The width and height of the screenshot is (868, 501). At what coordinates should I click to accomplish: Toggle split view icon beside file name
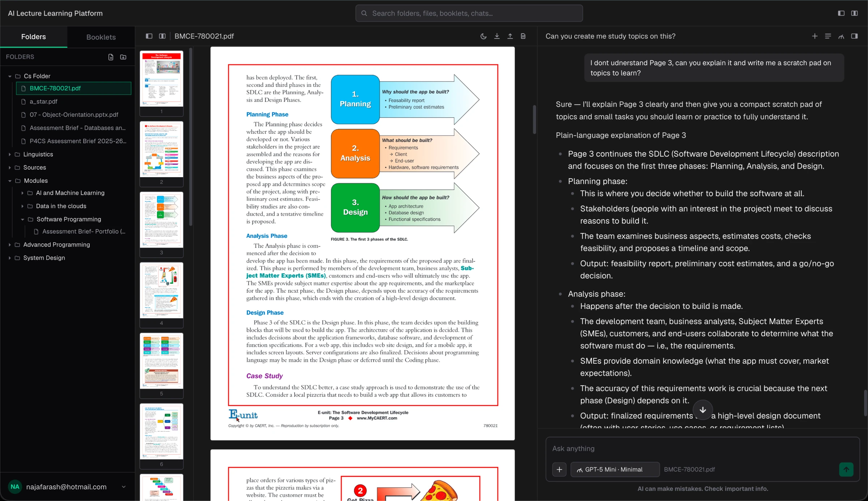click(x=162, y=36)
